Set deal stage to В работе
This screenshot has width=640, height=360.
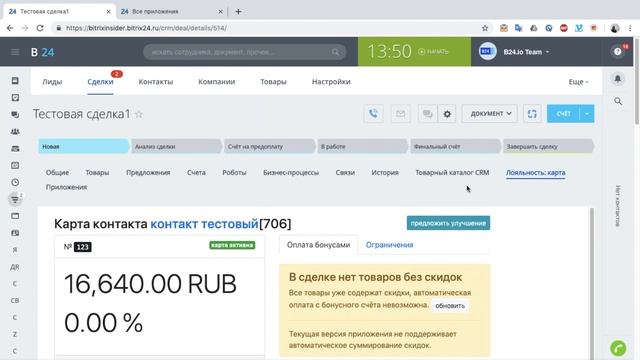tap(362, 146)
